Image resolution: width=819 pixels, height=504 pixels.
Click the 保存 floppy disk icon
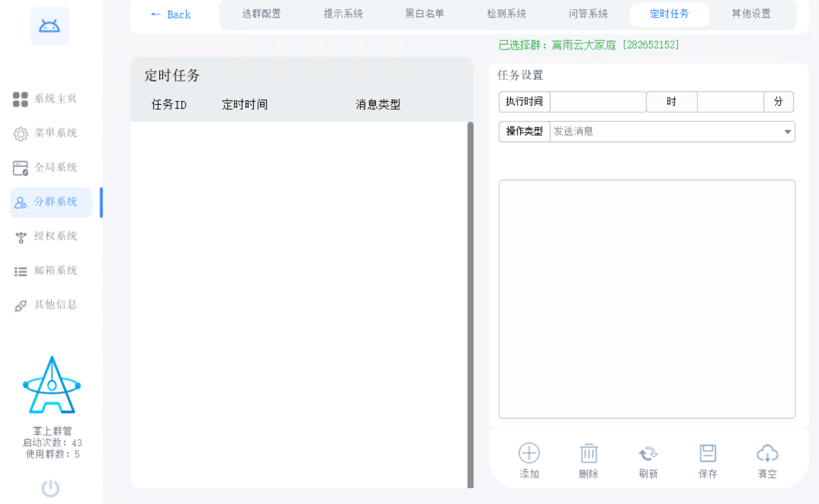click(x=708, y=453)
